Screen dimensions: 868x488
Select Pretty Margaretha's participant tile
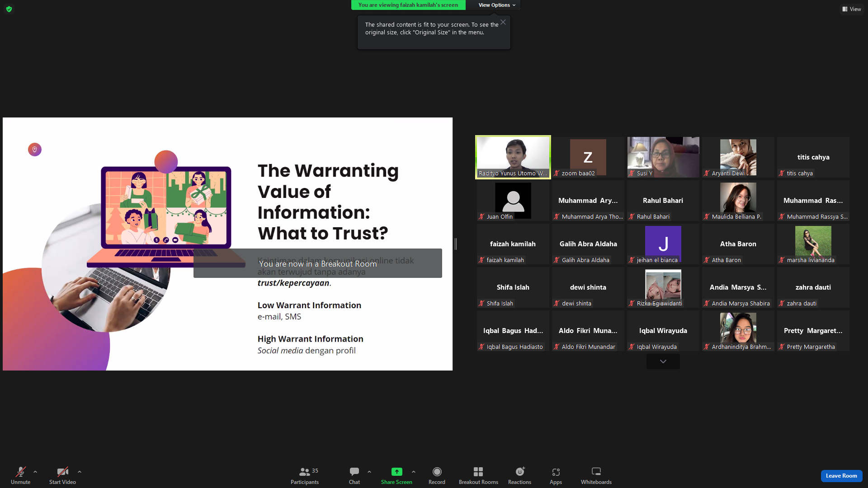[813, 331]
